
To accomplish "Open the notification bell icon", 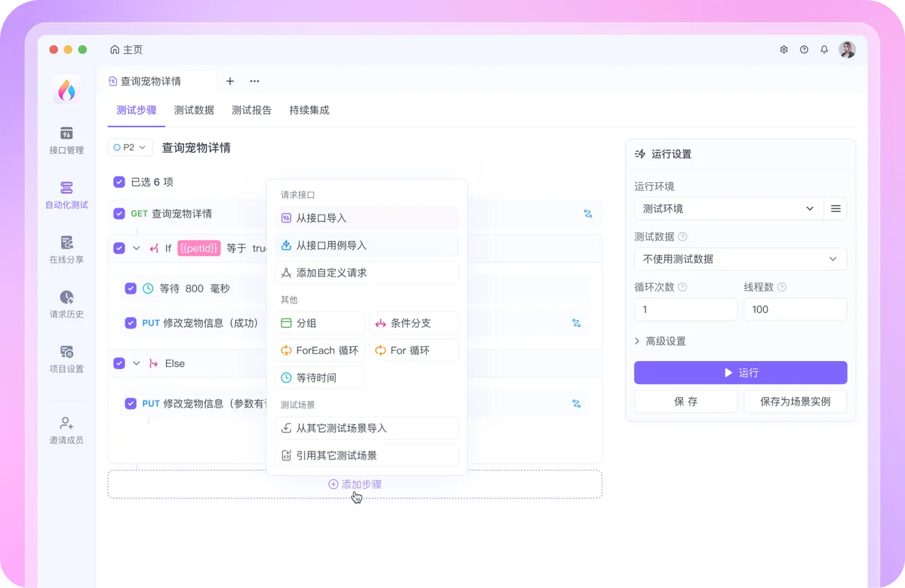I will (x=824, y=49).
